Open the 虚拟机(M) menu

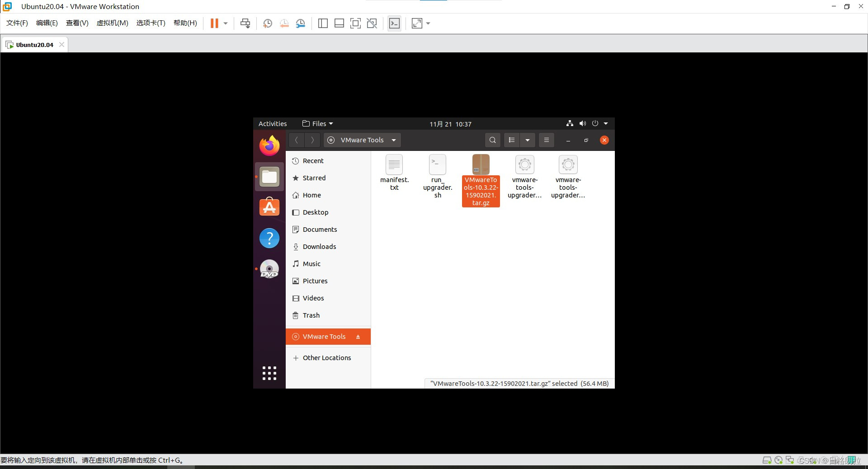(x=112, y=23)
